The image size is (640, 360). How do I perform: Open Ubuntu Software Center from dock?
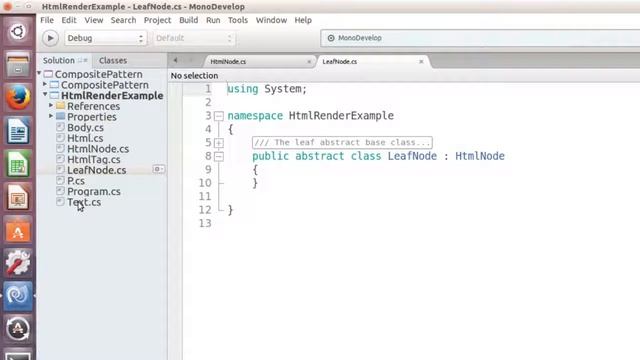pyautogui.click(x=18, y=230)
